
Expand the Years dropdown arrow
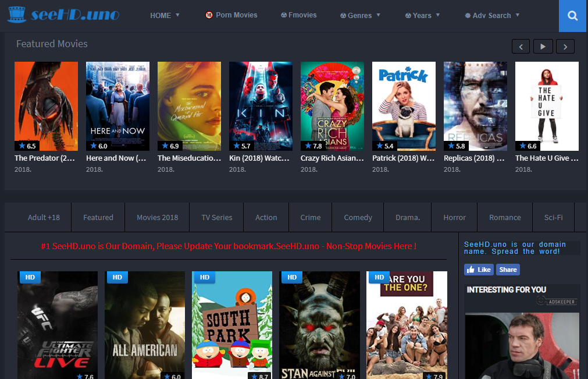click(437, 15)
